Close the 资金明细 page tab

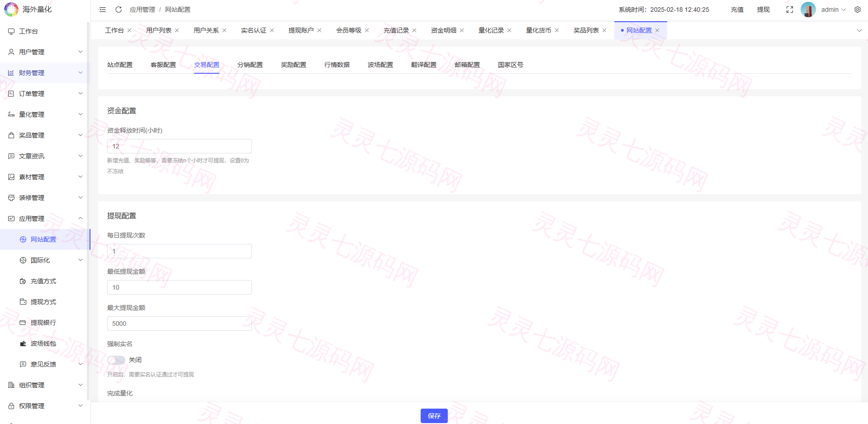point(462,30)
